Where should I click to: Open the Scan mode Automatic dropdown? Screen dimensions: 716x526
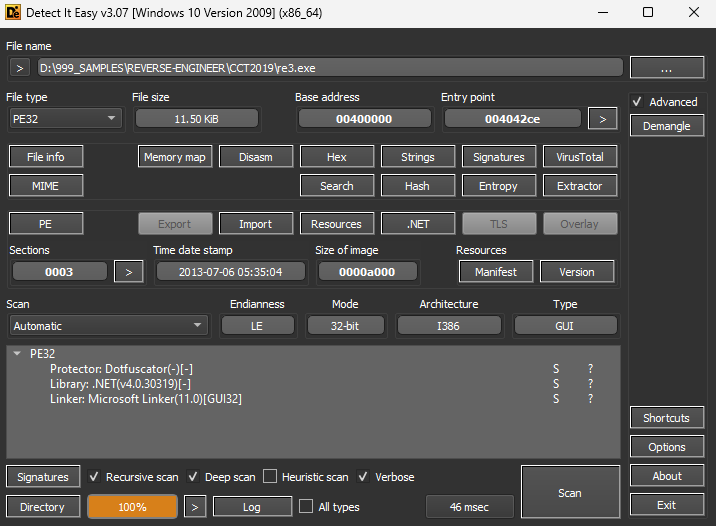click(108, 326)
